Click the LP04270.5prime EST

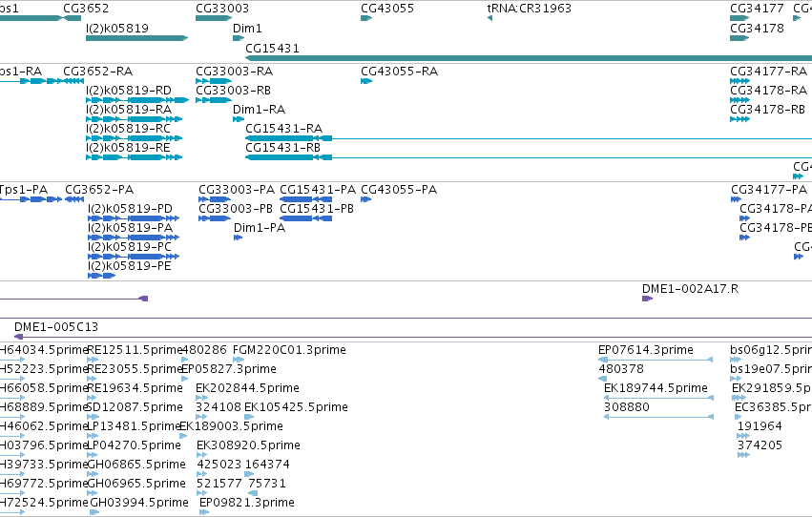[135, 445]
